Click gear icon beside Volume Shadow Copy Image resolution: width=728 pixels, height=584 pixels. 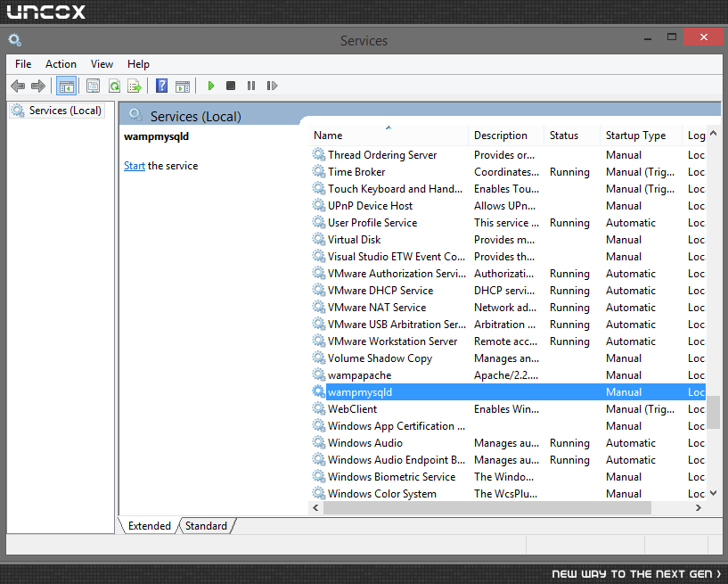coord(318,358)
